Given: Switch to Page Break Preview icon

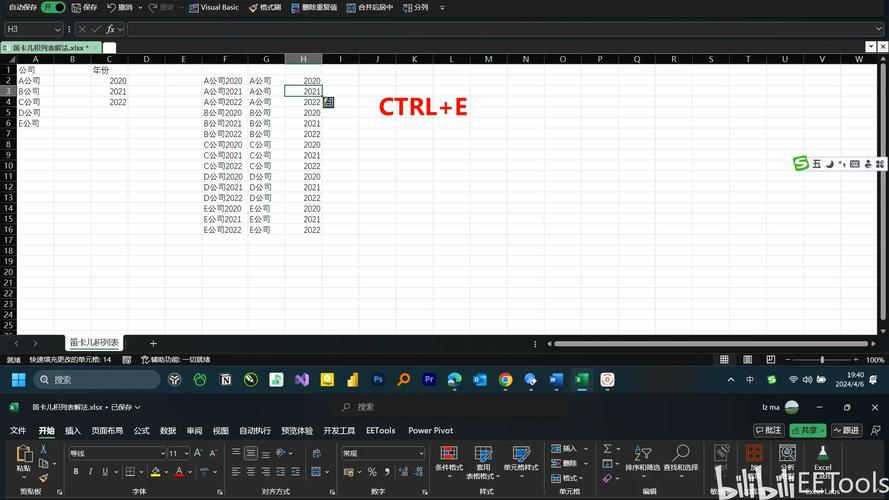Looking at the screenshot, I should coord(771,359).
